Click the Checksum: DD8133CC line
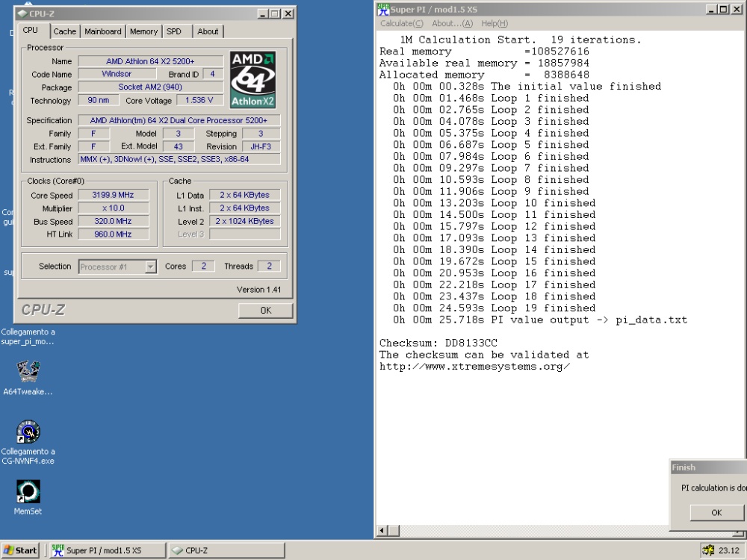 click(438, 343)
